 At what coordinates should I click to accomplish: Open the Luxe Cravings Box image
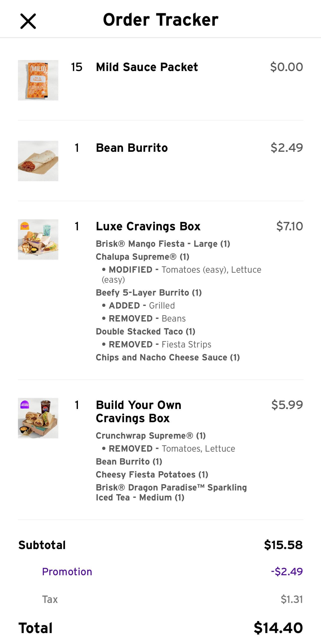tap(38, 240)
